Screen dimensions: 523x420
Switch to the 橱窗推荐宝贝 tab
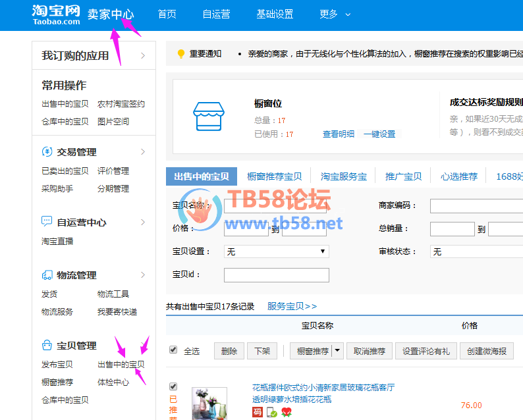(274, 176)
